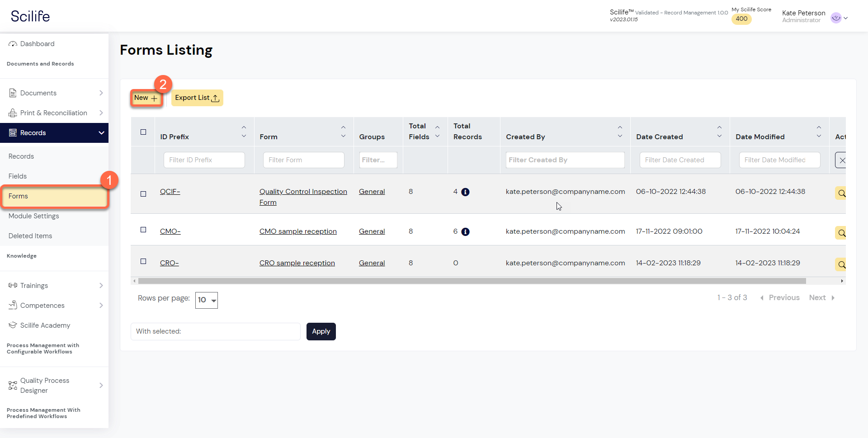Click the Scilife logo
Screen dimensions: 868x438
tap(30, 16)
